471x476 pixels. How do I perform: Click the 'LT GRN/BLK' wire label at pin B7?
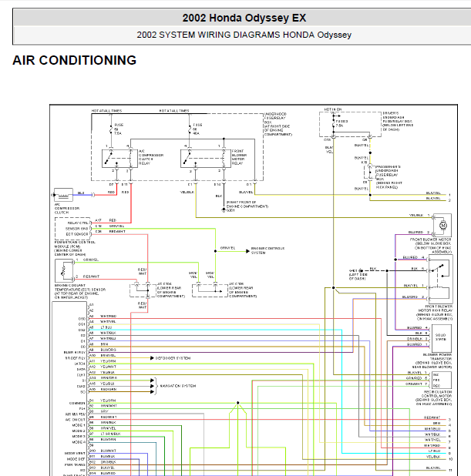pyautogui.click(x=110, y=434)
